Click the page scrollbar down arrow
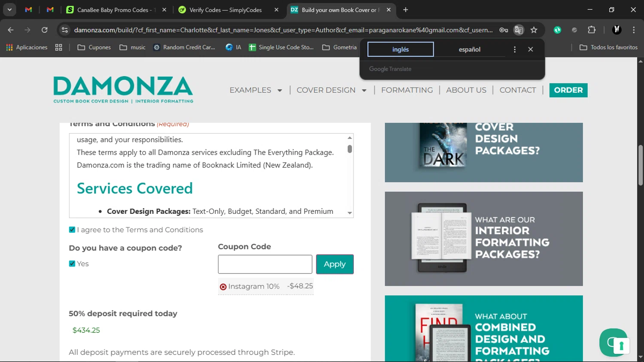 click(x=641, y=357)
